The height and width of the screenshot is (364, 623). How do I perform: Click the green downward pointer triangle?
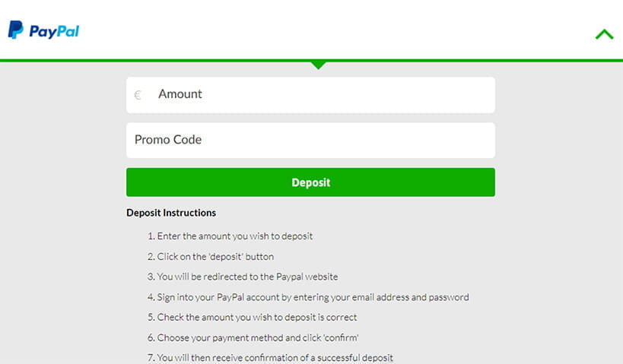[x=318, y=65]
